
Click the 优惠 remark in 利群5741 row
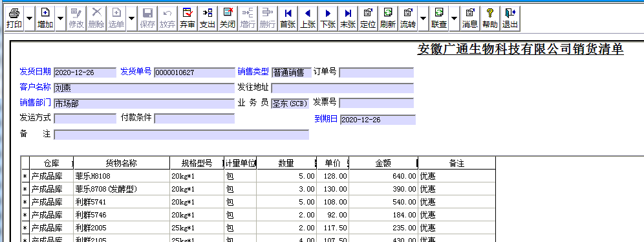456,202
